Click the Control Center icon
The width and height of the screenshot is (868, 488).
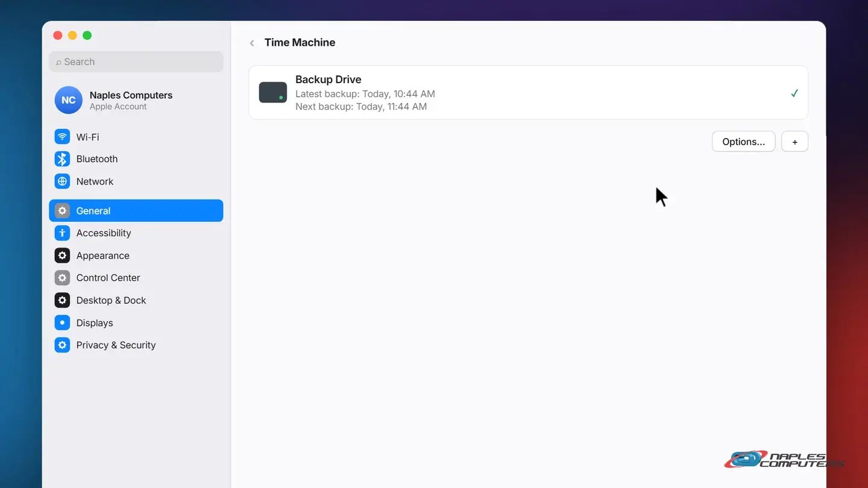pyautogui.click(x=62, y=278)
